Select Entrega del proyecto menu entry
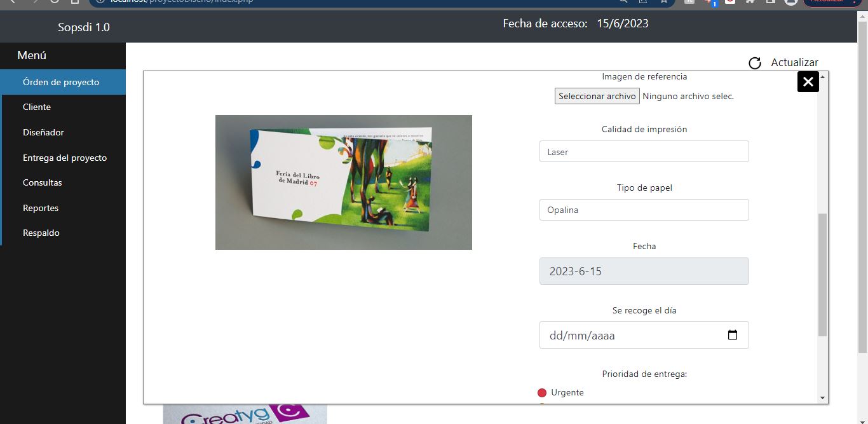This screenshot has width=868, height=424. [65, 158]
